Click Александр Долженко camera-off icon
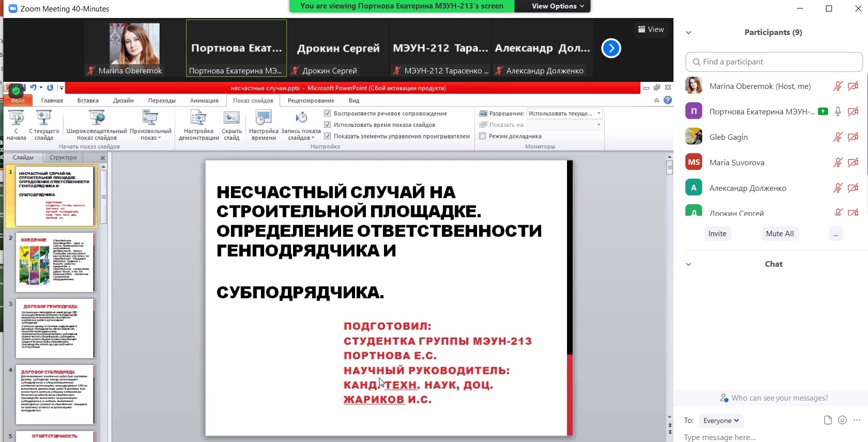This screenshot has width=868, height=442. pyautogui.click(x=853, y=188)
